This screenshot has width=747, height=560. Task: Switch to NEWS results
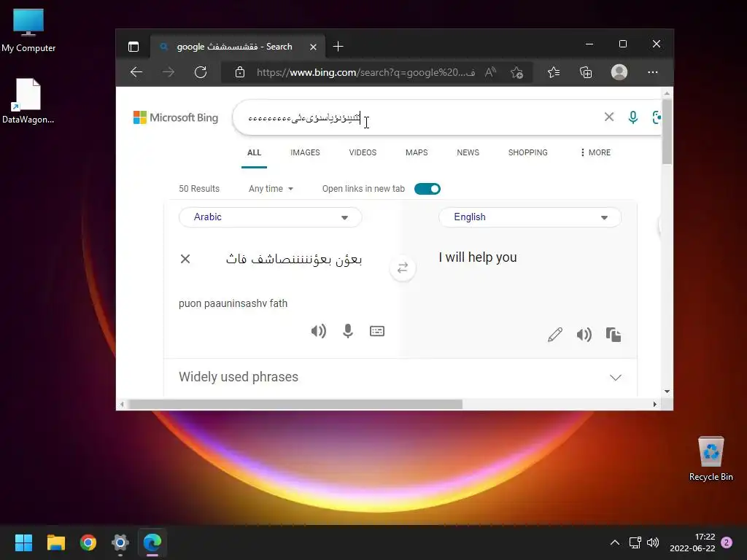[468, 152]
